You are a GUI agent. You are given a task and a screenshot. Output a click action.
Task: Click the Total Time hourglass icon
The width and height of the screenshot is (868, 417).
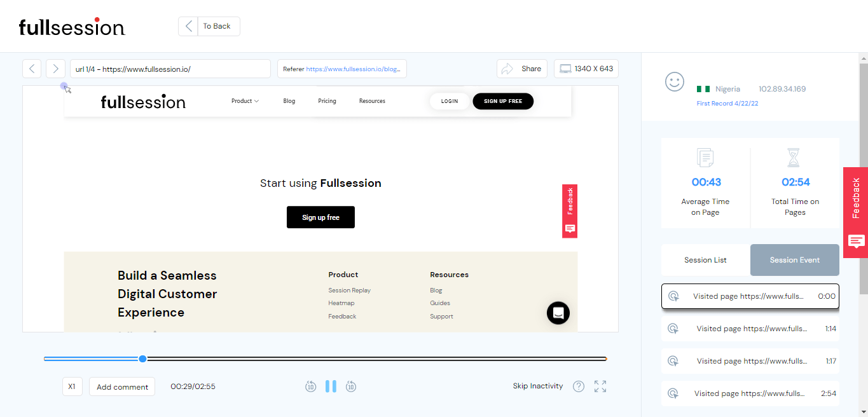pyautogui.click(x=794, y=158)
